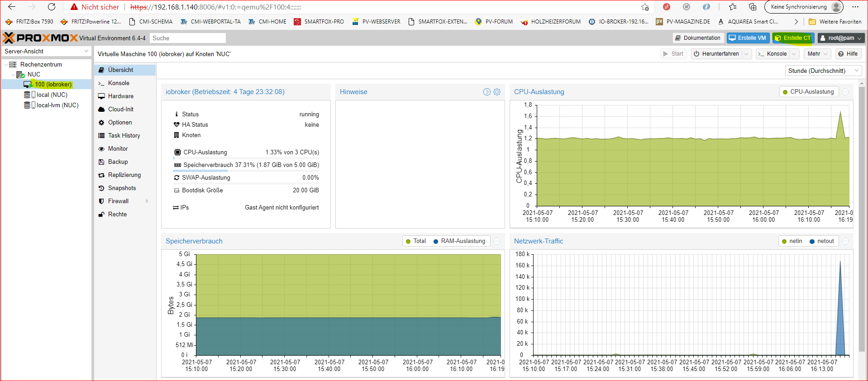The image size is (868, 381).
Task: Open the Mehr dropdown menu
Action: 817,54
